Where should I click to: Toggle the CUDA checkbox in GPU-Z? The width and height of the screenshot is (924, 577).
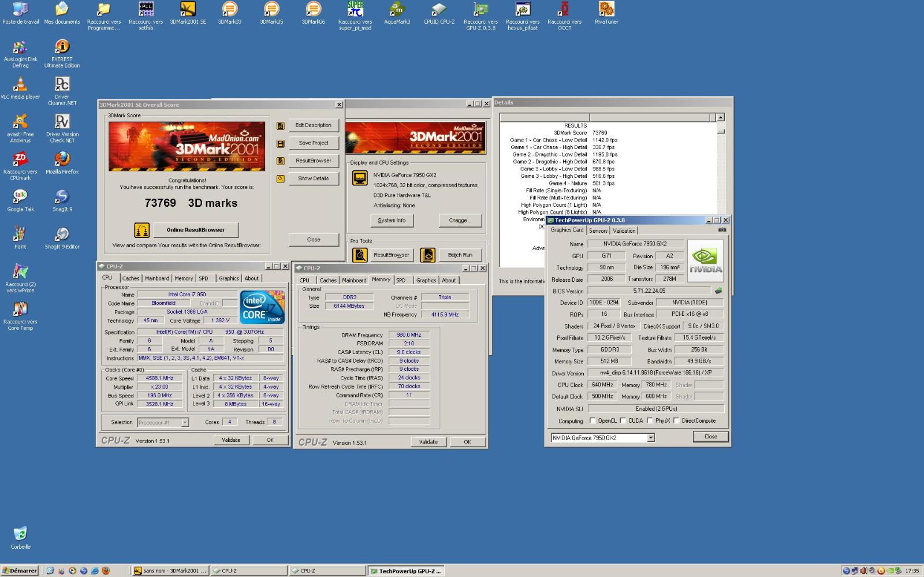click(623, 421)
